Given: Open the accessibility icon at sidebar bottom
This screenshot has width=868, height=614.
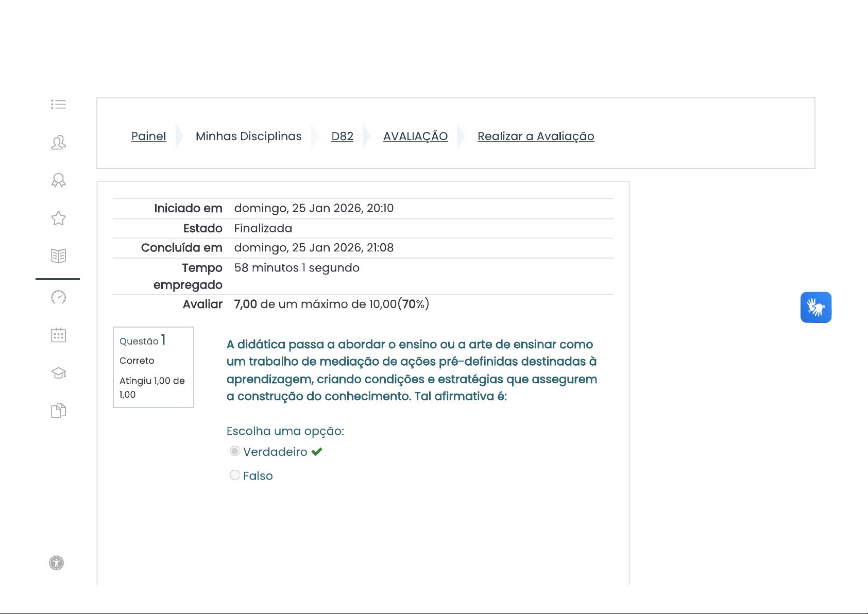Looking at the screenshot, I should (57, 563).
